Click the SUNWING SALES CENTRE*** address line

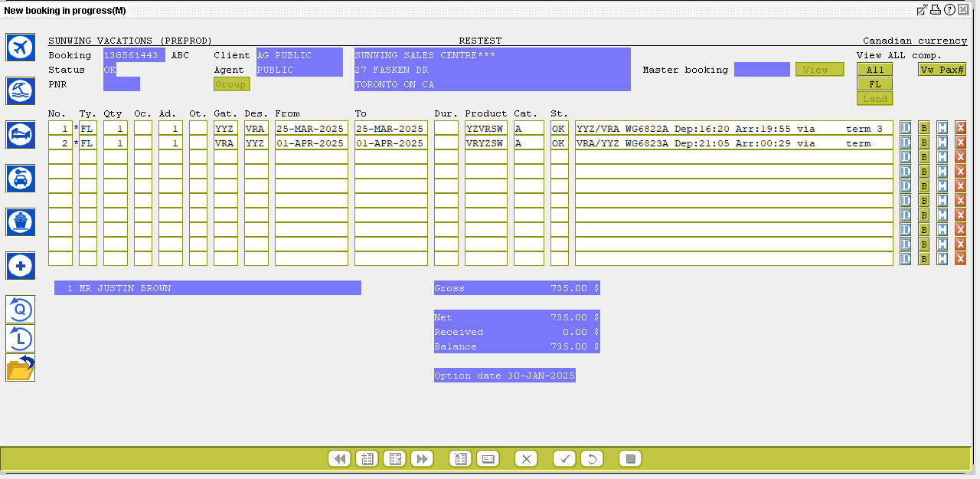[492, 55]
